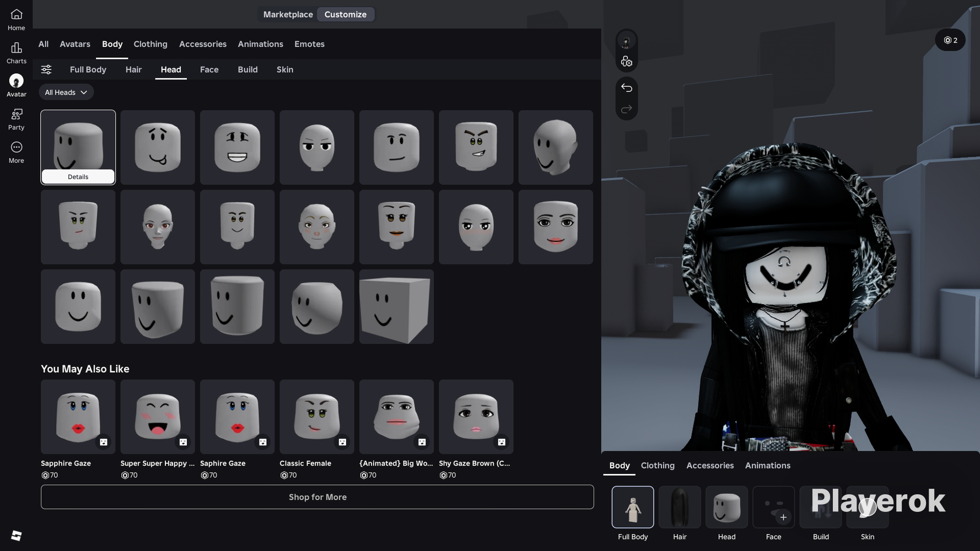
Task: Click the shop icon on Animated Big Wo... card
Action: (422, 442)
